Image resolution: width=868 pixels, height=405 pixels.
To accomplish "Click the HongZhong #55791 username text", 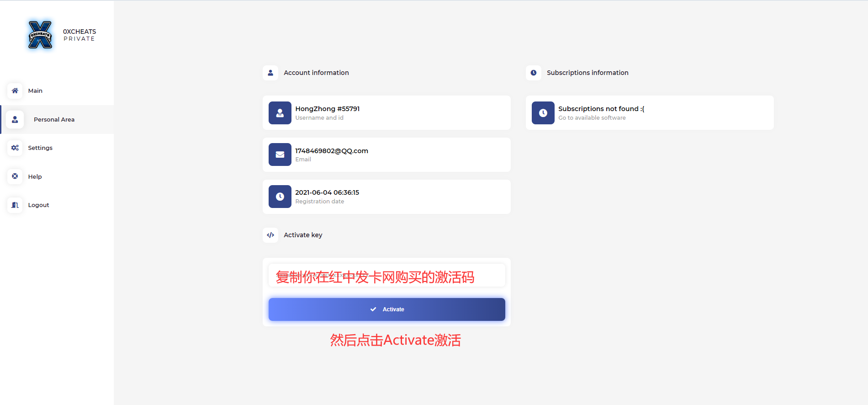I will pyautogui.click(x=328, y=109).
